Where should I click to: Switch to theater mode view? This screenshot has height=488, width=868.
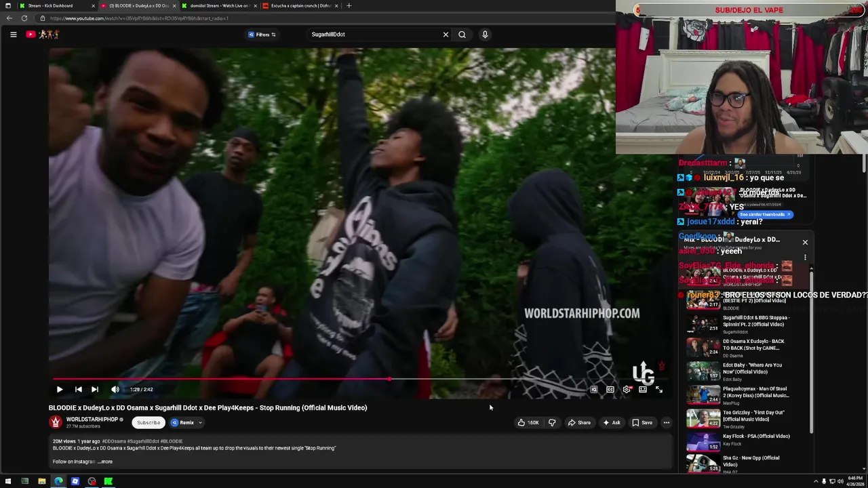tap(643, 390)
